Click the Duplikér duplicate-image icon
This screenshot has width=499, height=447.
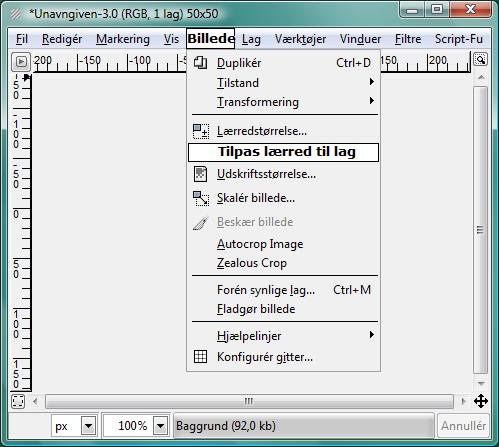pyautogui.click(x=200, y=63)
